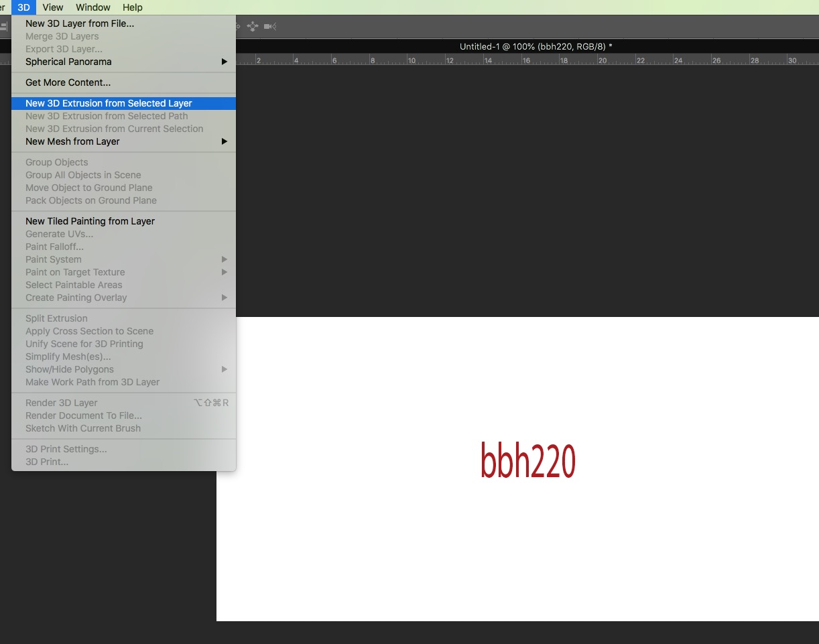This screenshot has height=644, width=819.
Task: Choose Unify Scene for 3D Printing
Action: [x=123, y=344]
